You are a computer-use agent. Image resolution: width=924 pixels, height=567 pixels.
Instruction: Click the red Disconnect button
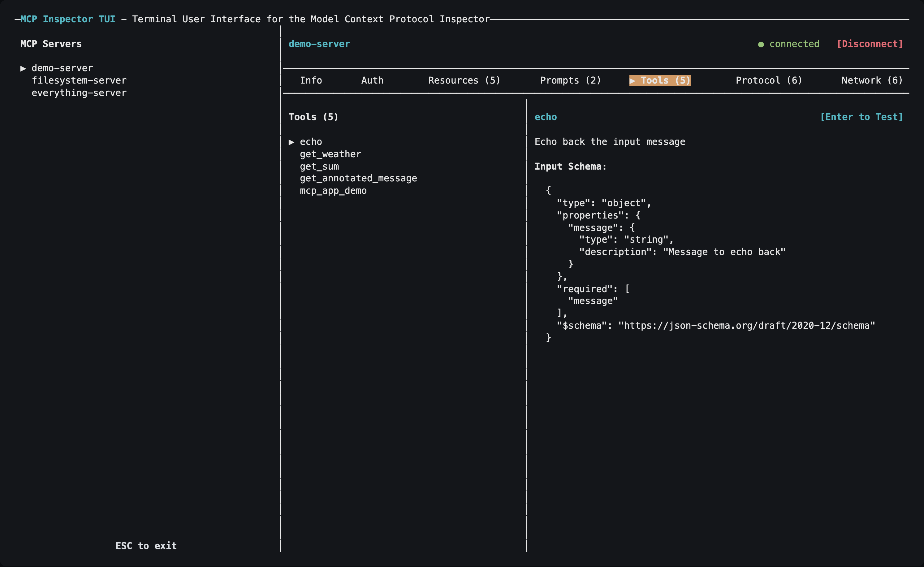(x=870, y=44)
